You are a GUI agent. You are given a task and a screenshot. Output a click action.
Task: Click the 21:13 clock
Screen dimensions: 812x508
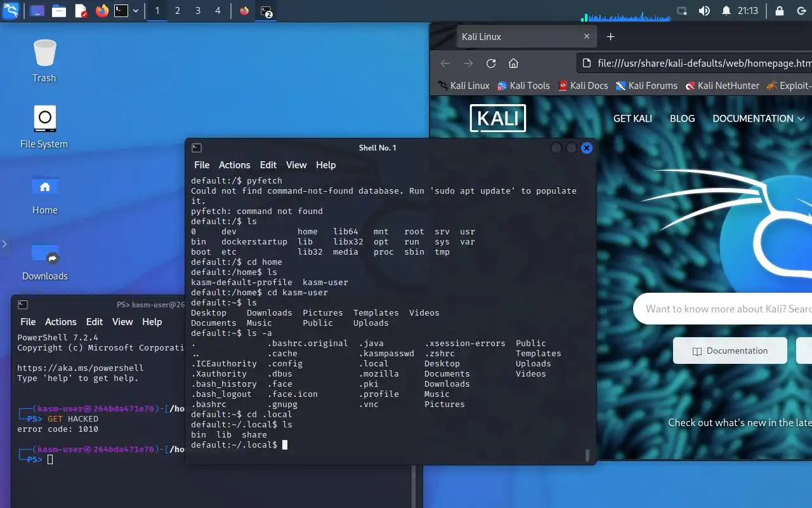pyautogui.click(x=748, y=11)
